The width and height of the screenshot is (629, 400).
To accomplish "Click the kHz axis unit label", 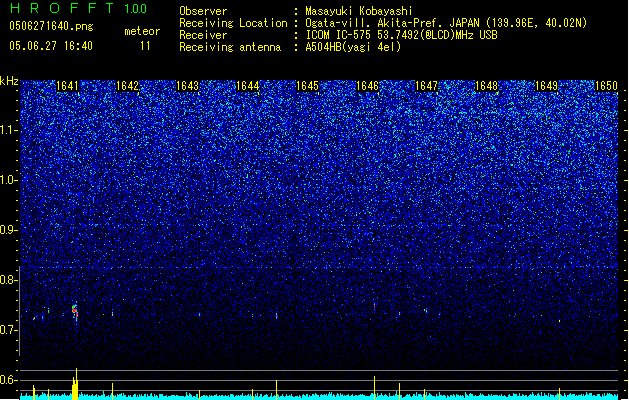I will [9, 81].
